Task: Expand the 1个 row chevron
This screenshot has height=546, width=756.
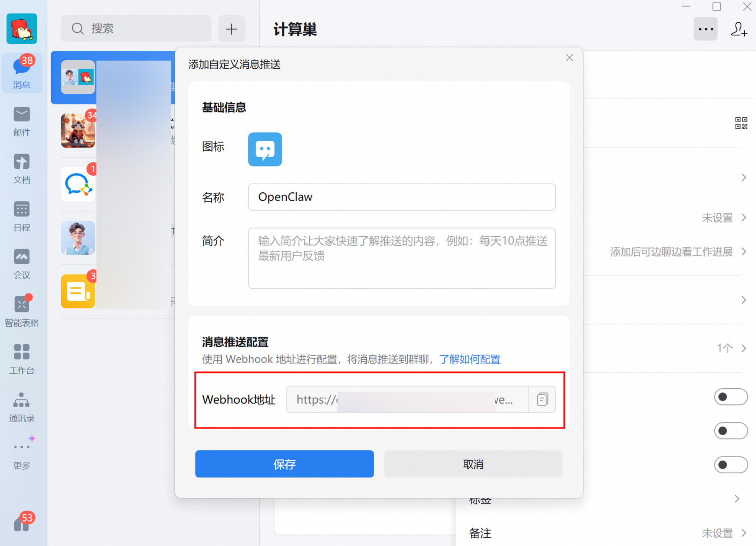Action: pyautogui.click(x=744, y=348)
